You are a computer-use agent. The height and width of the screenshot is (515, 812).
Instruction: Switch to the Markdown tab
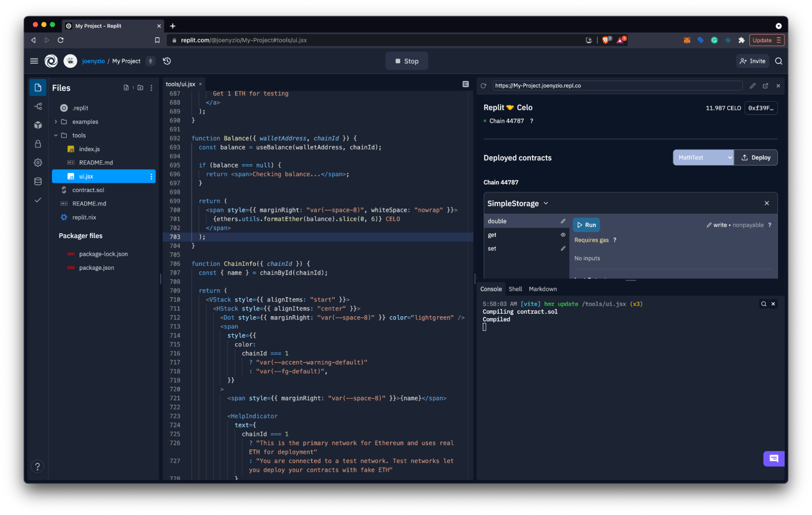[543, 289]
